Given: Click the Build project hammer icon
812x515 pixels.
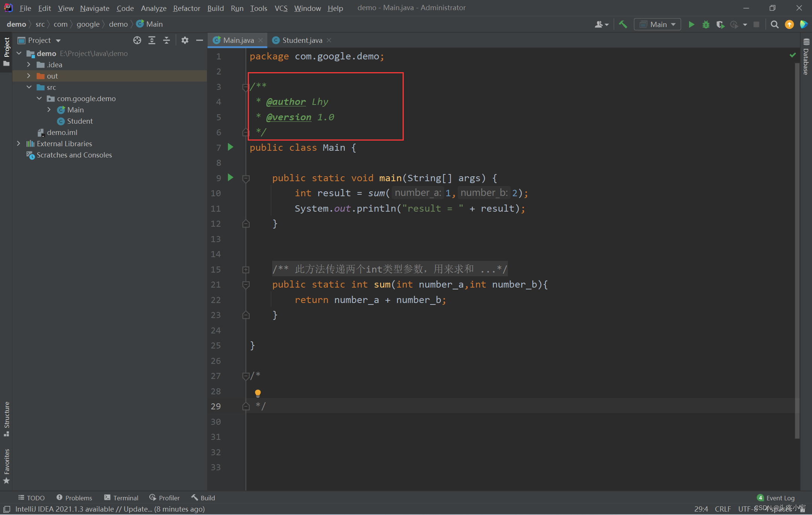Looking at the screenshot, I should pos(623,24).
